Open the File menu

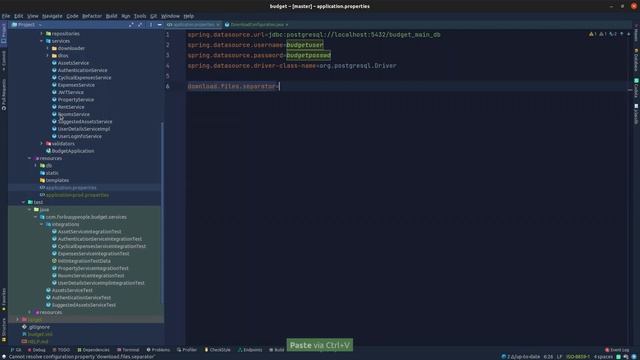click(6, 16)
